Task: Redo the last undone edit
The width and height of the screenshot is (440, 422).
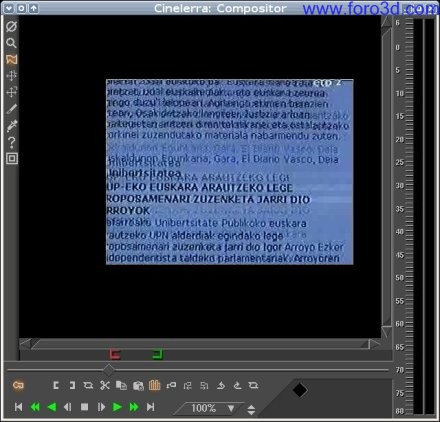Action: pyautogui.click(x=237, y=386)
